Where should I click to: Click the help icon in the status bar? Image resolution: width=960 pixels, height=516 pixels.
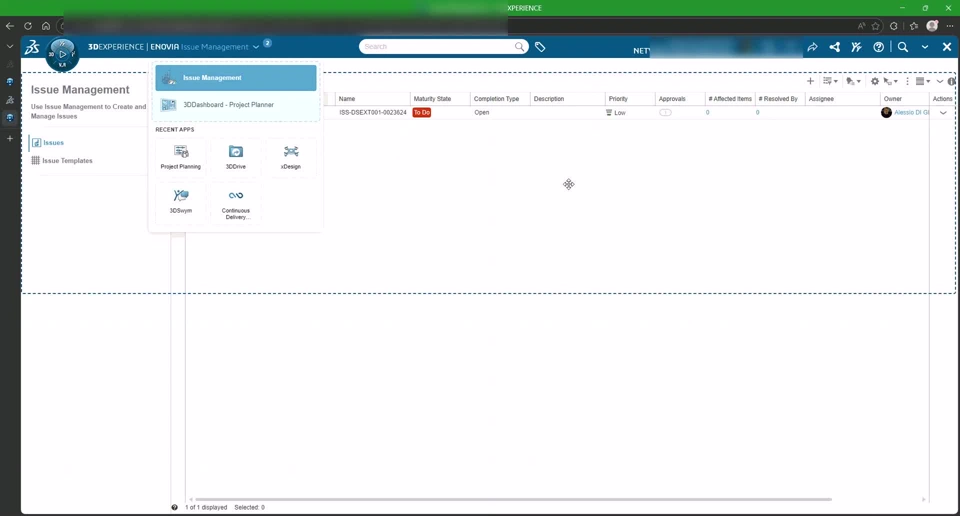(174, 507)
